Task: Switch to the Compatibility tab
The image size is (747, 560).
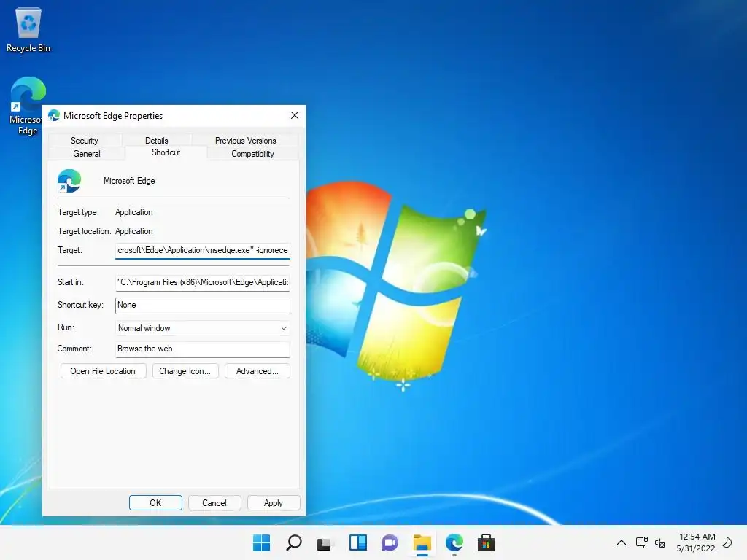Action: 252,154
